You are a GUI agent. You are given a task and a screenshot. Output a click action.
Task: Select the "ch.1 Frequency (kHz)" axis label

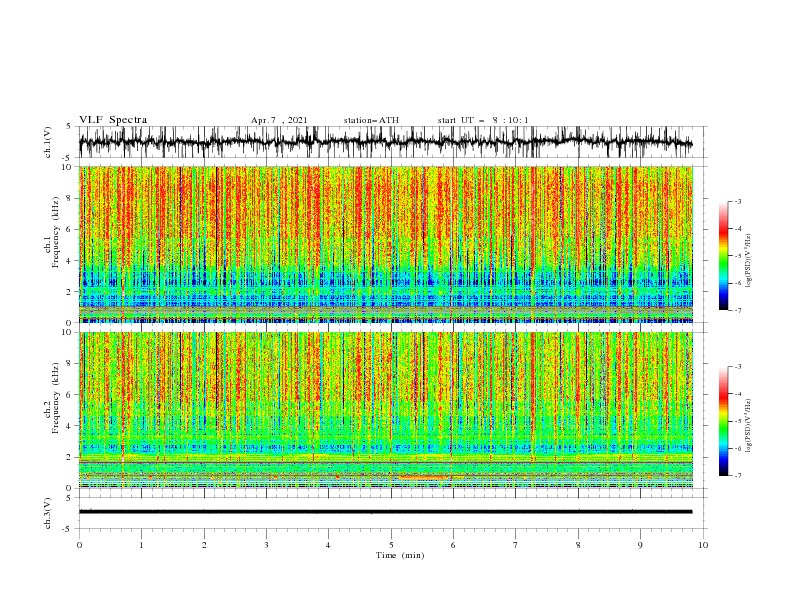point(52,232)
